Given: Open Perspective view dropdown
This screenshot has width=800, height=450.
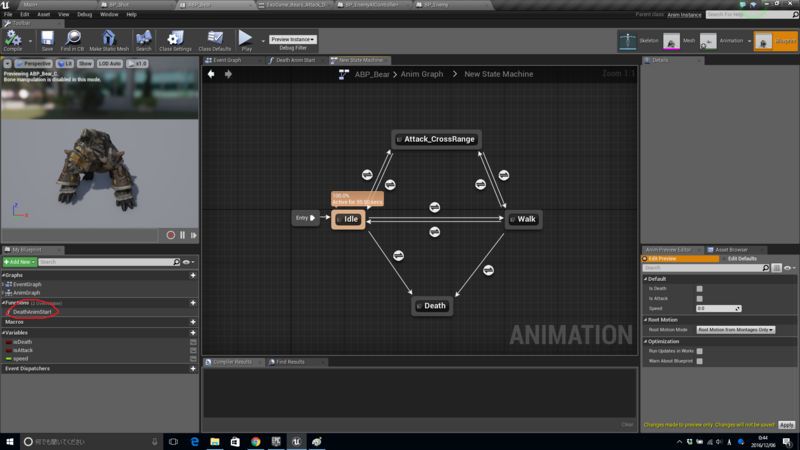Looking at the screenshot, I should (x=34, y=64).
